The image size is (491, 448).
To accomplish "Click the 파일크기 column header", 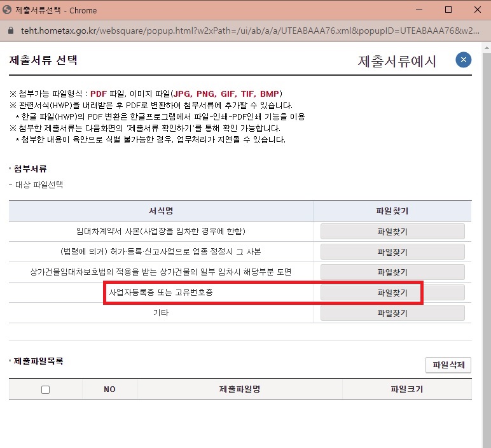I will pyautogui.click(x=407, y=389).
